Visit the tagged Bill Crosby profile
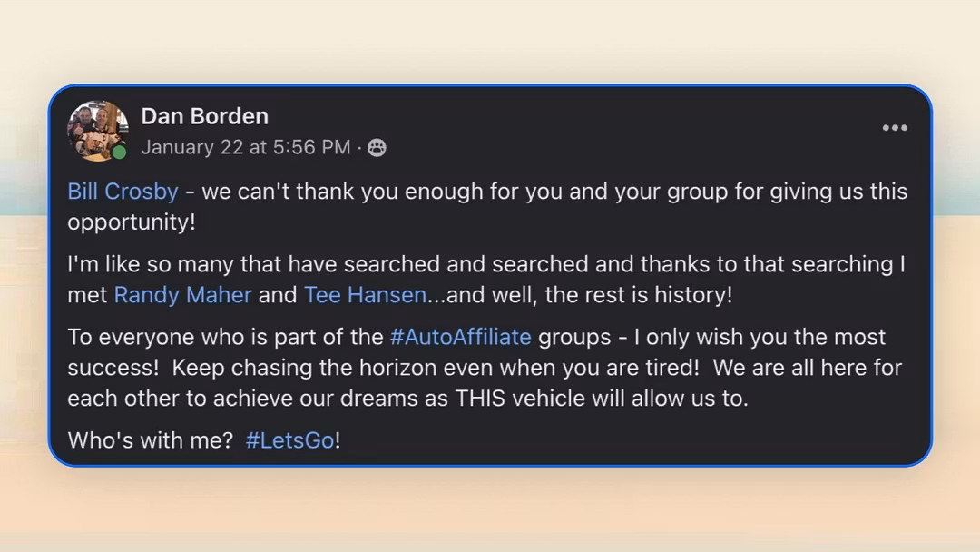This screenshot has height=552, width=980. (x=122, y=192)
